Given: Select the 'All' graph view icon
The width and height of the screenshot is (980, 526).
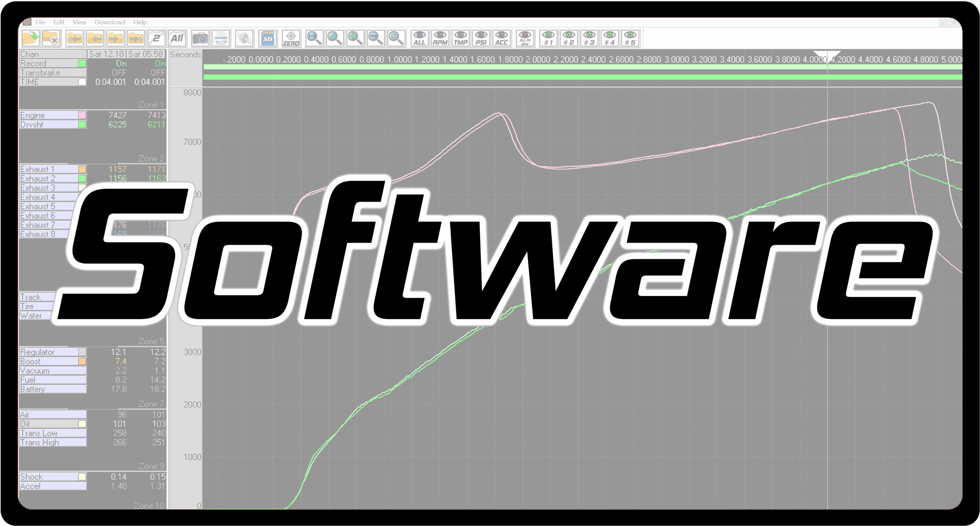Looking at the screenshot, I should [x=177, y=38].
